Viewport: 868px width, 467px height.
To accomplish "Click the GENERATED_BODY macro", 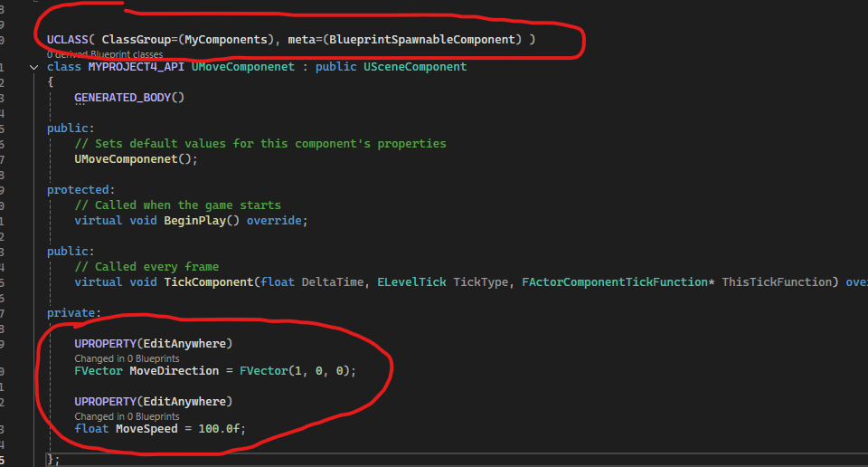I will pyautogui.click(x=128, y=98).
